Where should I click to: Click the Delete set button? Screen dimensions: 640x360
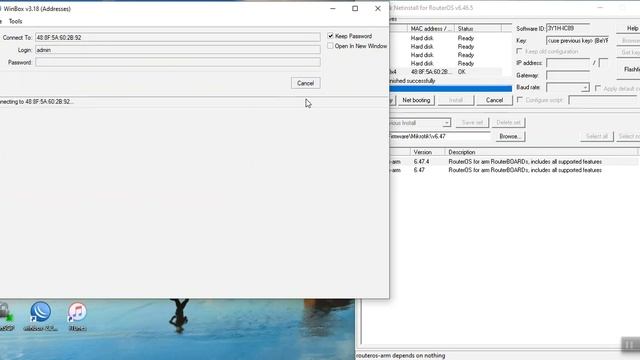(x=508, y=122)
